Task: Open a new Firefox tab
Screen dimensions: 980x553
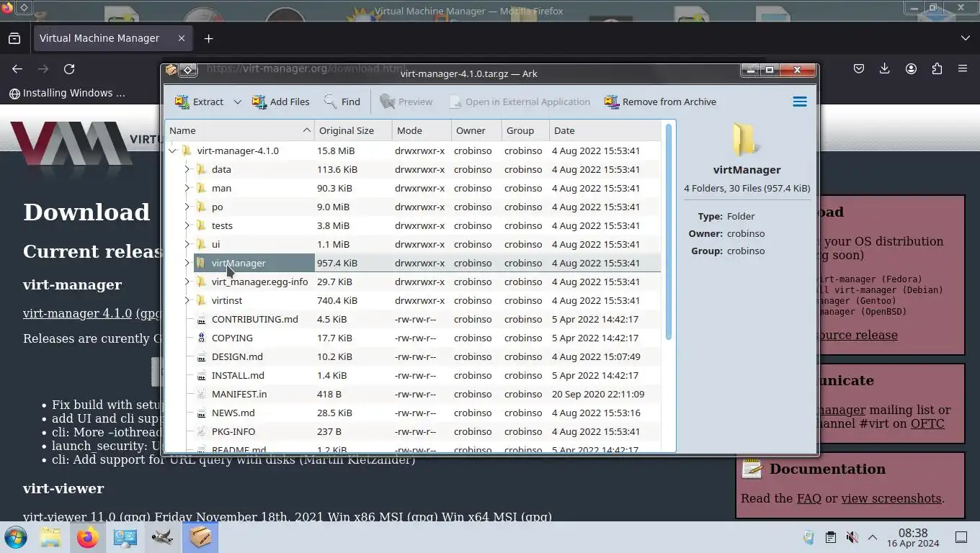Action: pyautogui.click(x=208, y=38)
